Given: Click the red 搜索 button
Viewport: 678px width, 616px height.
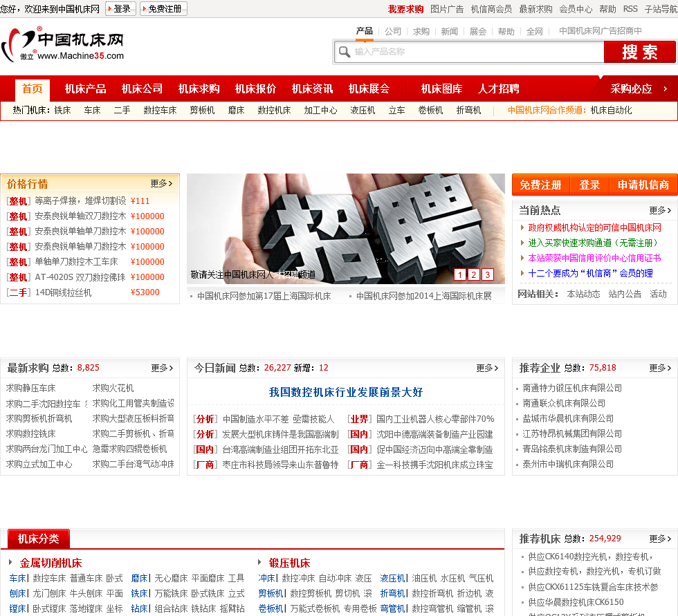Looking at the screenshot, I should (x=639, y=52).
